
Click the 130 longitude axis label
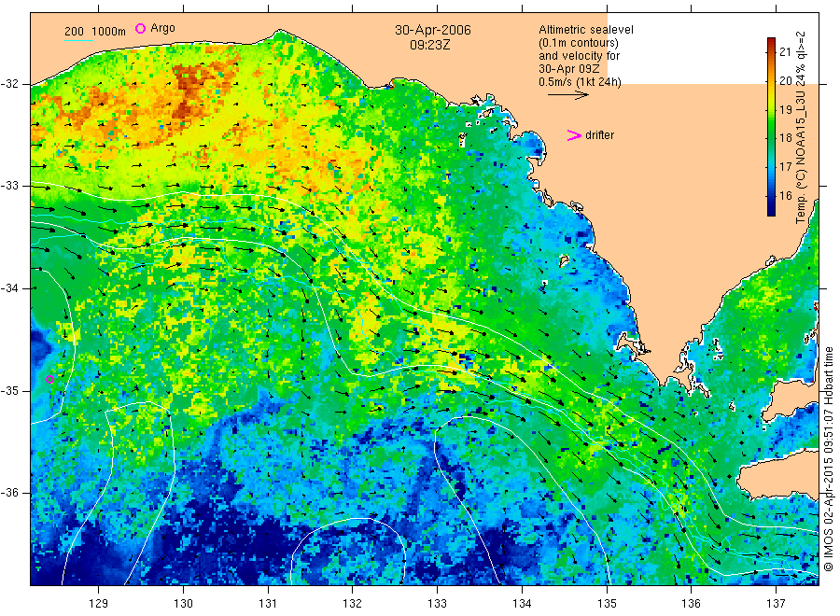click(183, 604)
